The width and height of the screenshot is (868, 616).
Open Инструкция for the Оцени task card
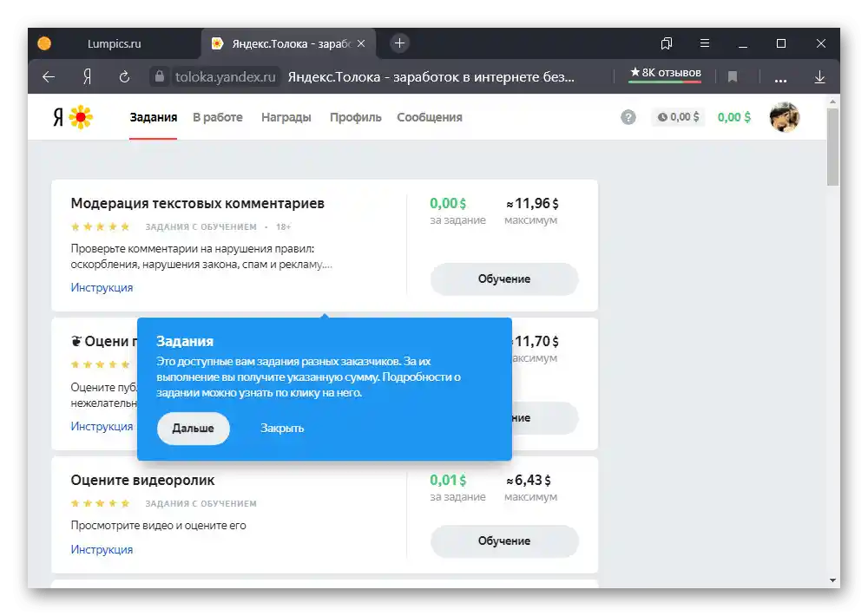(x=102, y=426)
